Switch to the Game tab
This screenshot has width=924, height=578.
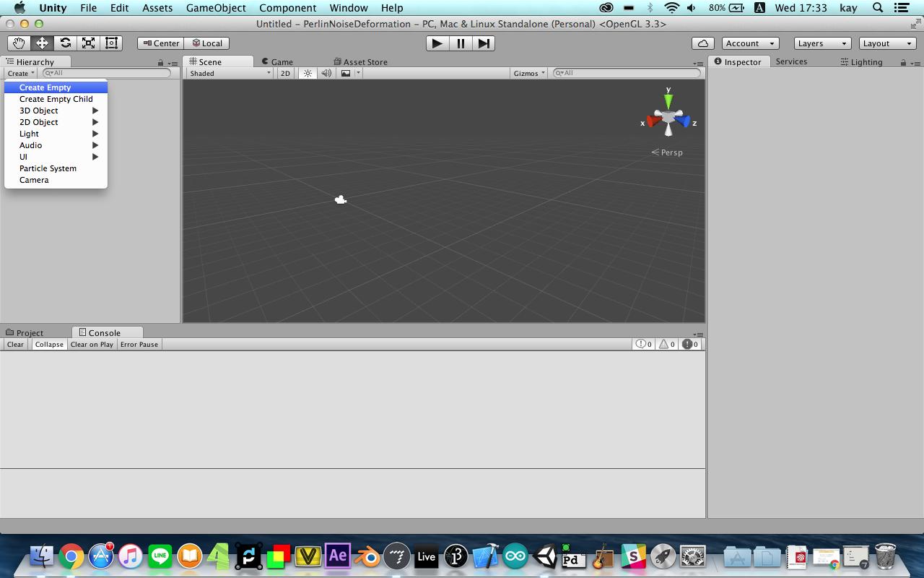coord(277,62)
